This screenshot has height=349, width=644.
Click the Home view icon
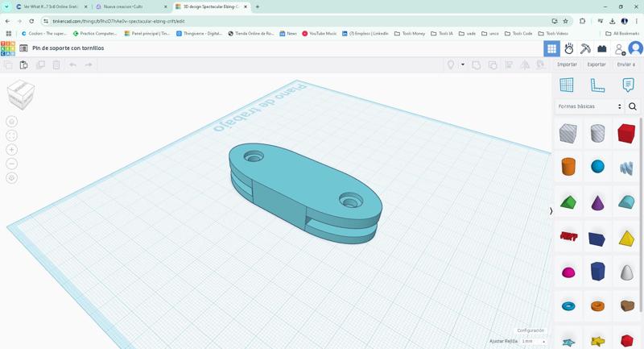point(11,122)
